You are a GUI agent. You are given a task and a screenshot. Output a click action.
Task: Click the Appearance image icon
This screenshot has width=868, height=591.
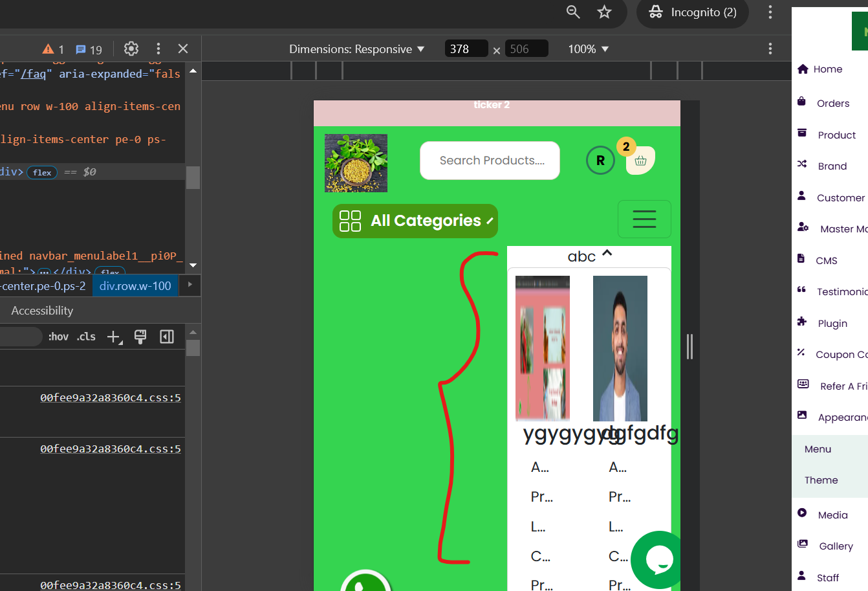click(x=802, y=415)
